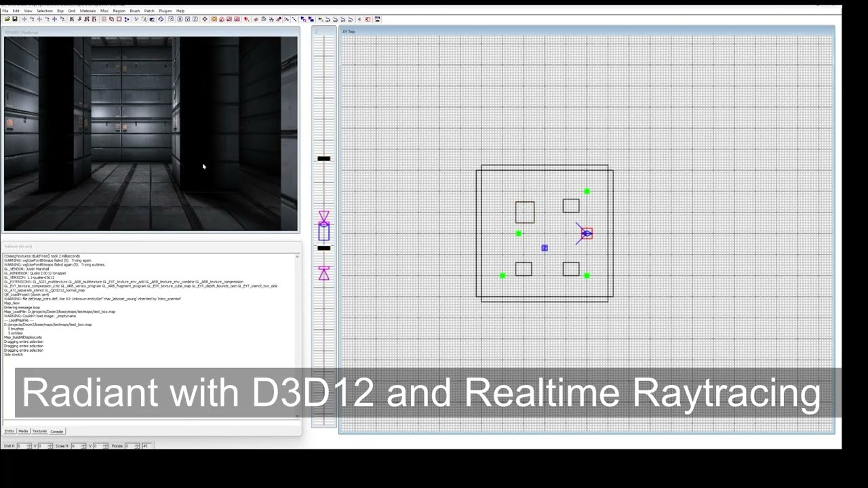Viewport: 868px width, 488px height.
Task: Switch to the Console tab
Action: [57, 431]
